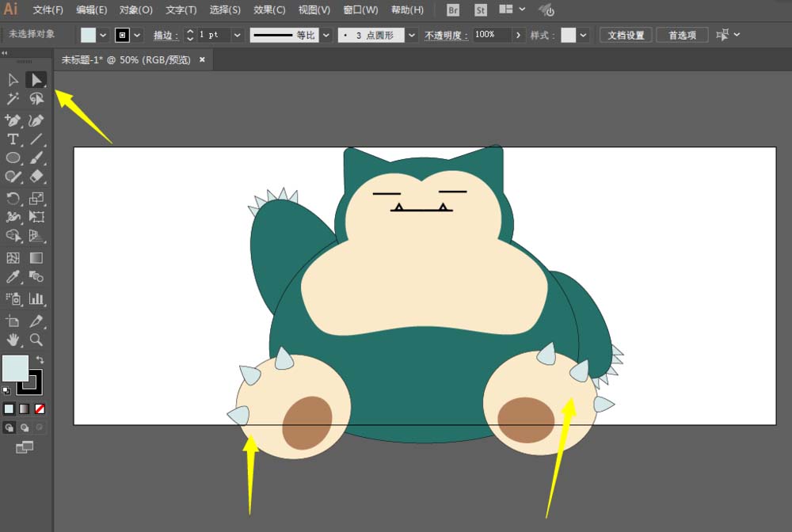
Task: Choose the Width warp tool
Action: pyautogui.click(x=13, y=217)
